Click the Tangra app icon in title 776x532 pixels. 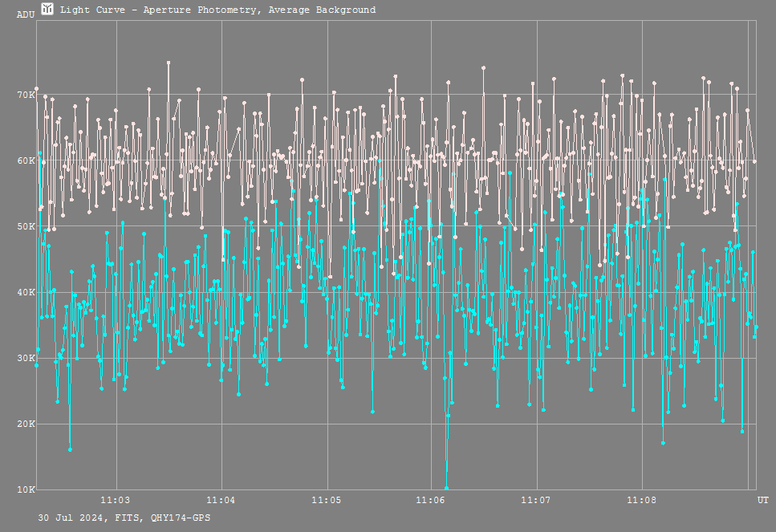coord(47,9)
